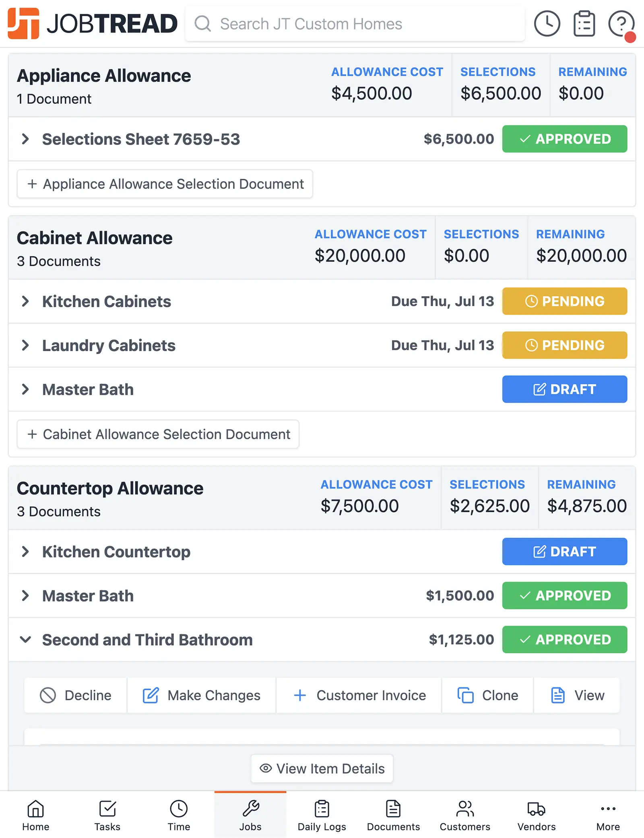
Task: Click the Search JT Custom Homes field
Action: [x=354, y=24]
